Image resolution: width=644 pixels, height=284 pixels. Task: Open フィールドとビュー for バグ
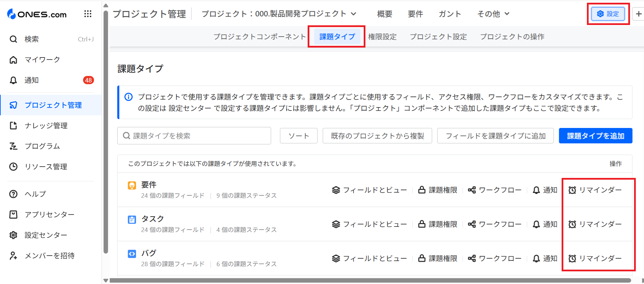click(x=370, y=258)
